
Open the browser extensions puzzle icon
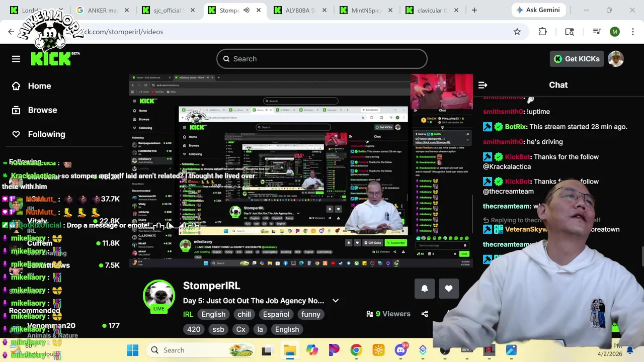coord(542,32)
